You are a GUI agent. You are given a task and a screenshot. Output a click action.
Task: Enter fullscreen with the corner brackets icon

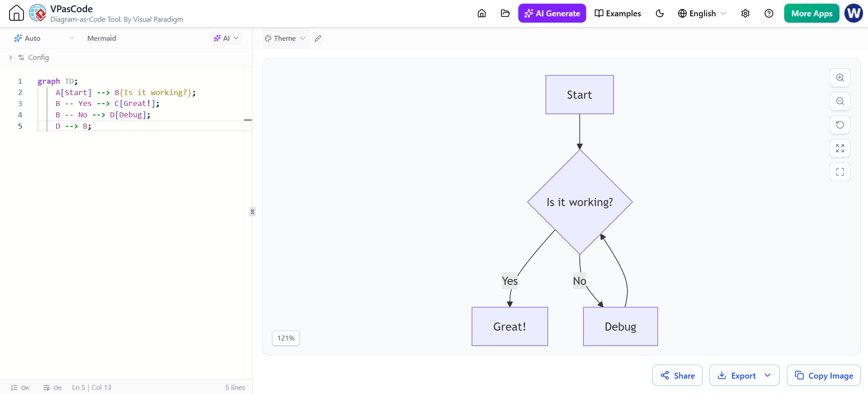click(840, 172)
